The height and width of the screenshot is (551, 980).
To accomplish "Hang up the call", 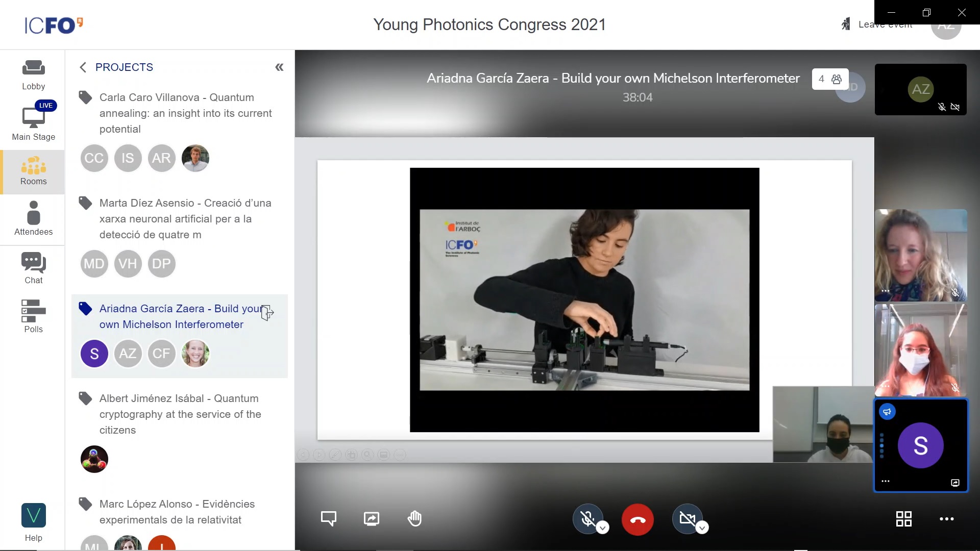I will (x=638, y=520).
